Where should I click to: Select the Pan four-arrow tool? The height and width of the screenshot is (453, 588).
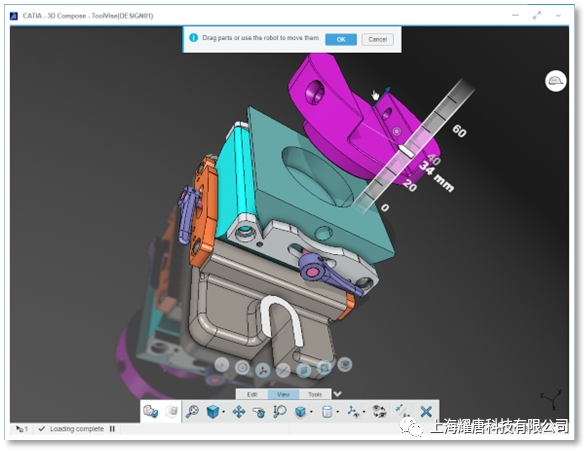[239, 412]
